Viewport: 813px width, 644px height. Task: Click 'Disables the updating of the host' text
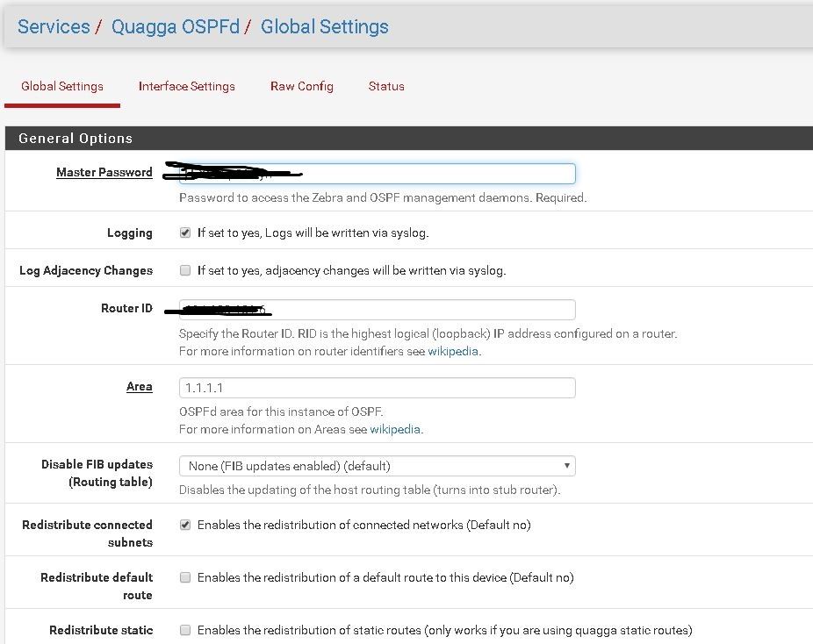pos(370,490)
